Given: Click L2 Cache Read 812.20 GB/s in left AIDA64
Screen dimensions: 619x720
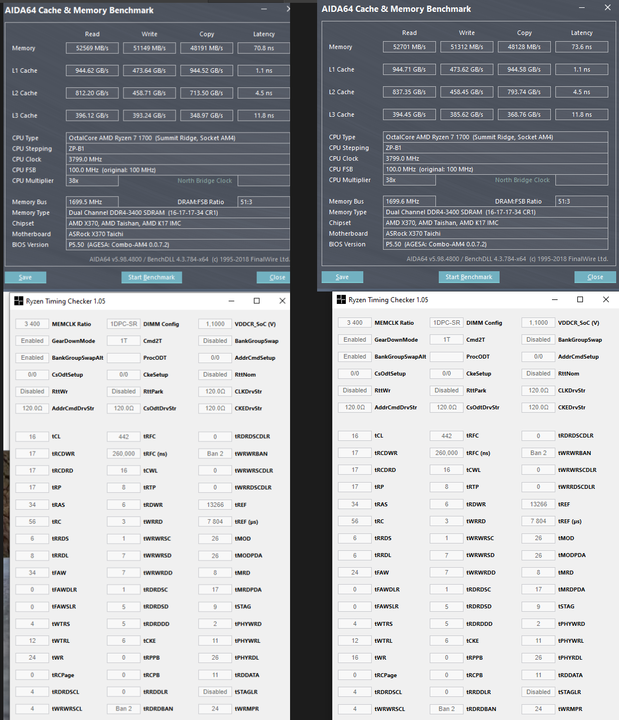Looking at the screenshot, I should [92, 93].
